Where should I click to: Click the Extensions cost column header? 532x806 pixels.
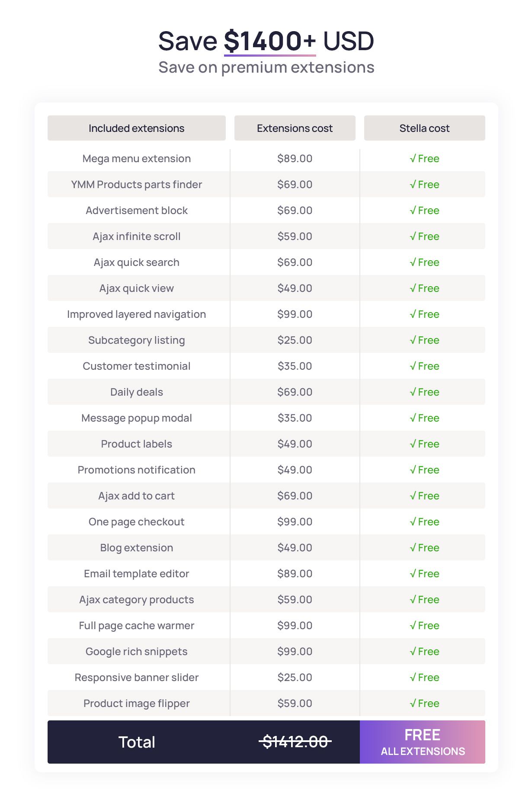pyautogui.click(x=295, y=128)
